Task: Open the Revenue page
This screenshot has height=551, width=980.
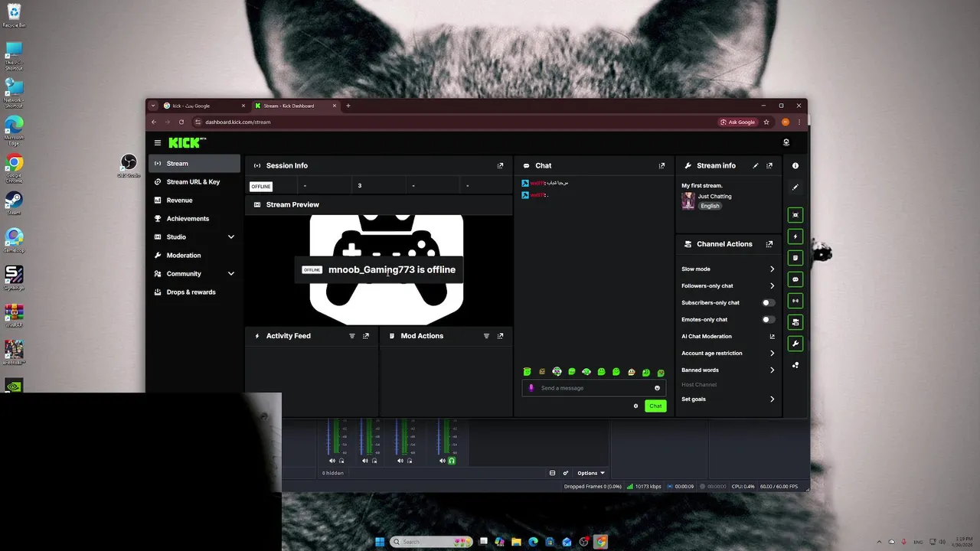Action: pos(194,201)
